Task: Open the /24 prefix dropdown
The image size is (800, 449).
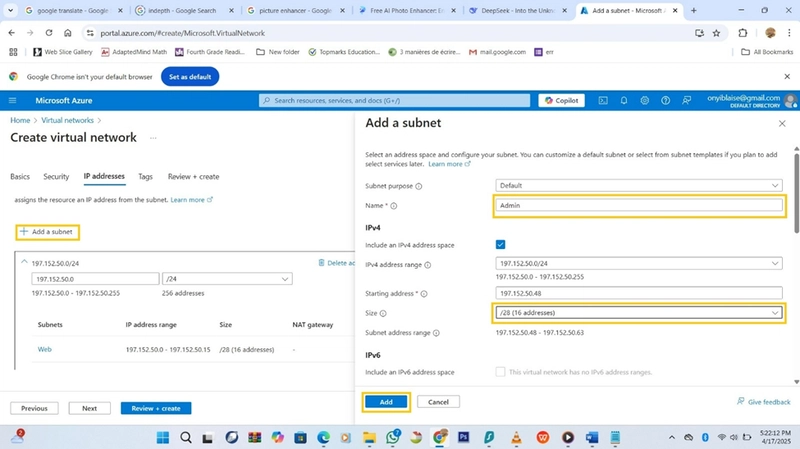Action: pos(227,279)
